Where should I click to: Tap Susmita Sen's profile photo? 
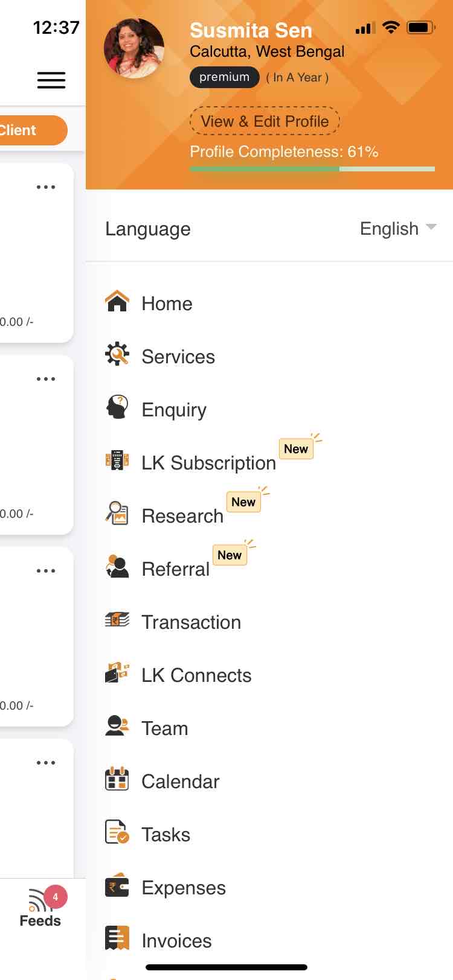[x=134, y=48]
